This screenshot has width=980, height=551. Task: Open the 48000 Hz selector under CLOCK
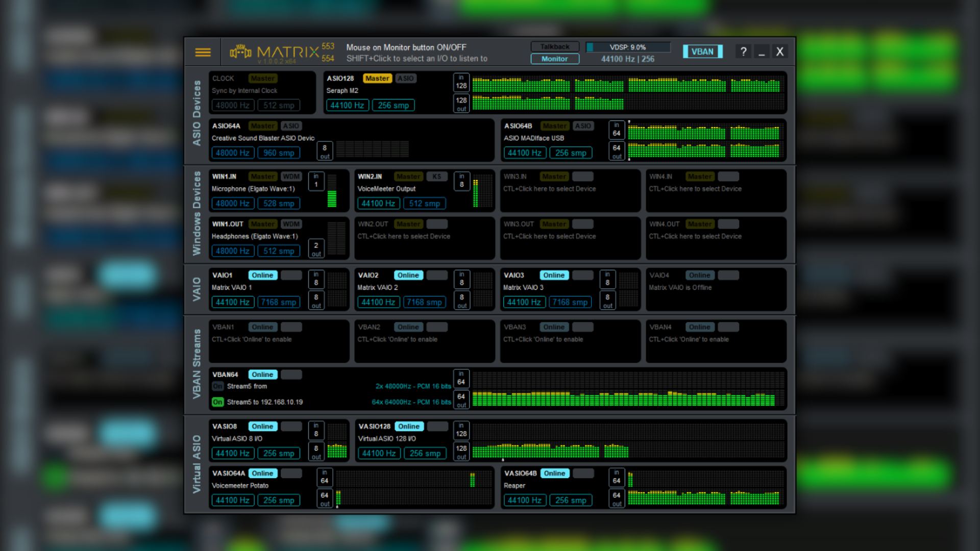[232, 105]
